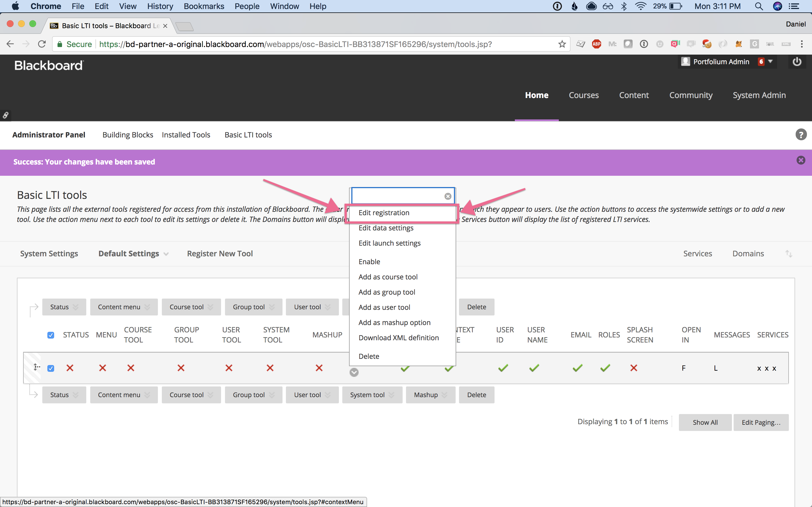The width and height of the screenshot is (812, 507).
Task: Dismiss the success message banner
Action: 801,160
